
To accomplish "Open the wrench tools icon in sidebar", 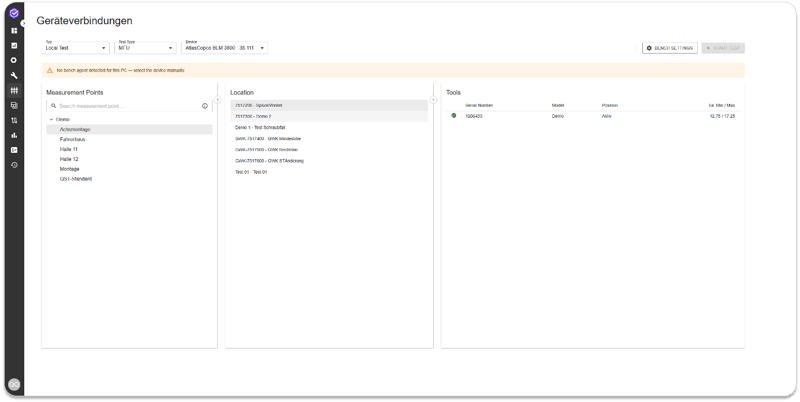I will 14,76.
